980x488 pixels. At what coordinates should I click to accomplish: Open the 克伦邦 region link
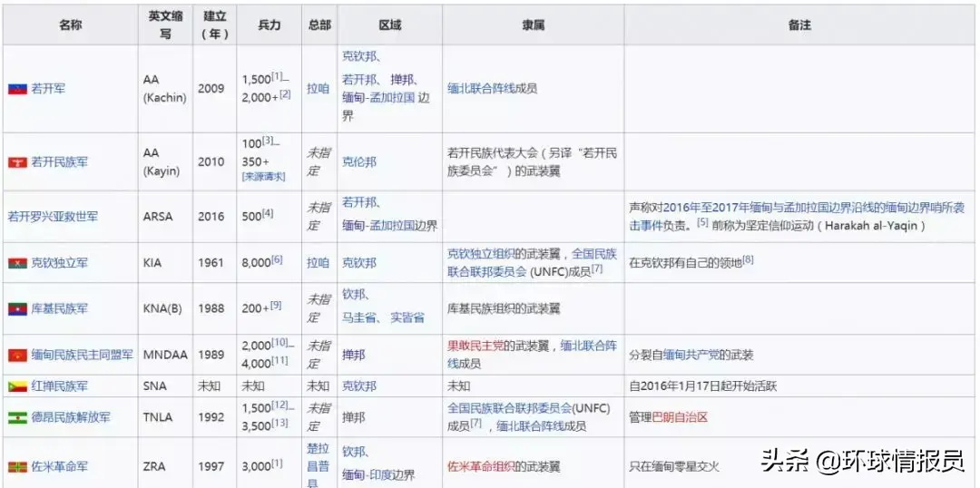click(358, 162)
